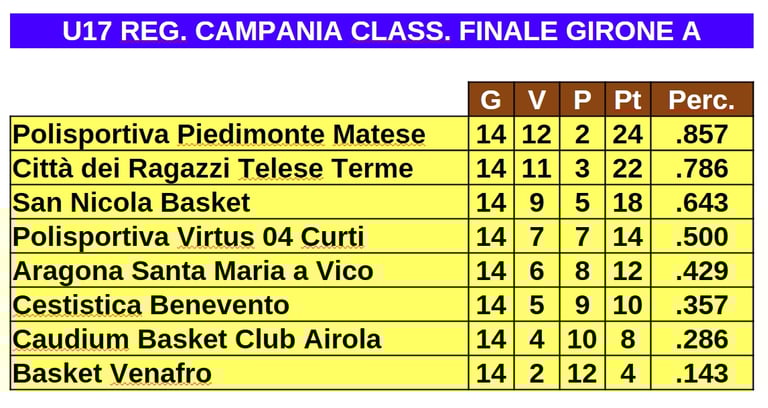Select the Perc. column header
Image resolution: width=768 pixels, height=408 pixels.
[x=701, y=100]
